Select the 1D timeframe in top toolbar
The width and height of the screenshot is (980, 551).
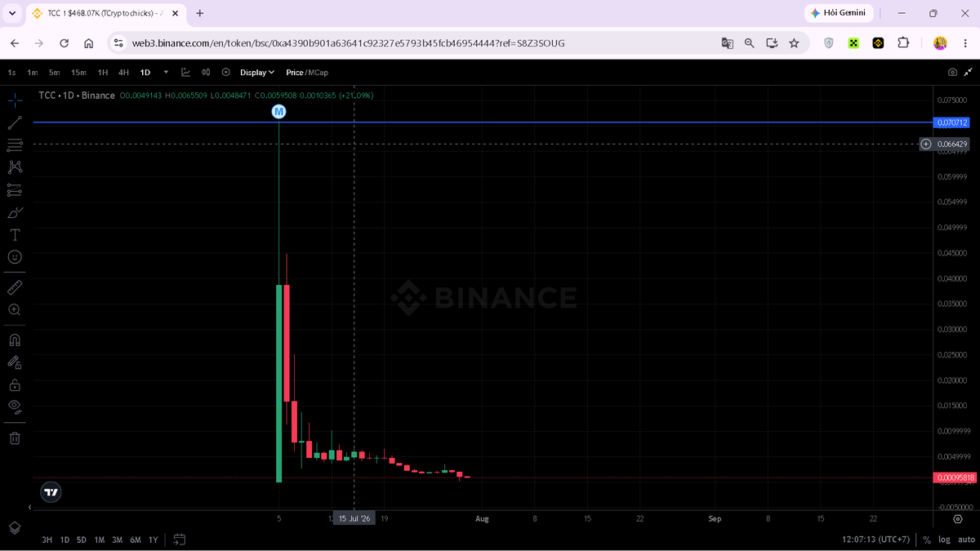coord(145,73)
